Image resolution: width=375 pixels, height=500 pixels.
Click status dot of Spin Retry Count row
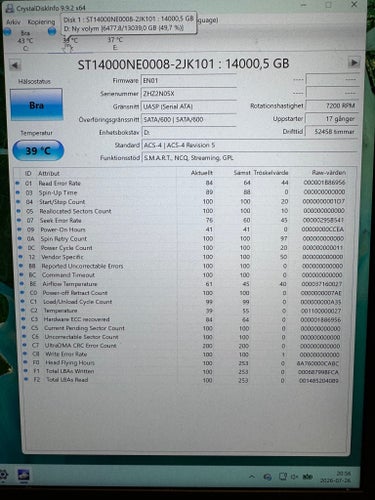pyautogui.click(x=20, y=239)
